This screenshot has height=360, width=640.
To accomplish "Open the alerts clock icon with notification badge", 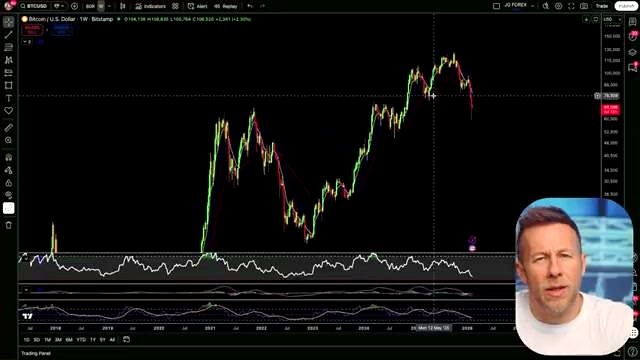I will point(633,36).
